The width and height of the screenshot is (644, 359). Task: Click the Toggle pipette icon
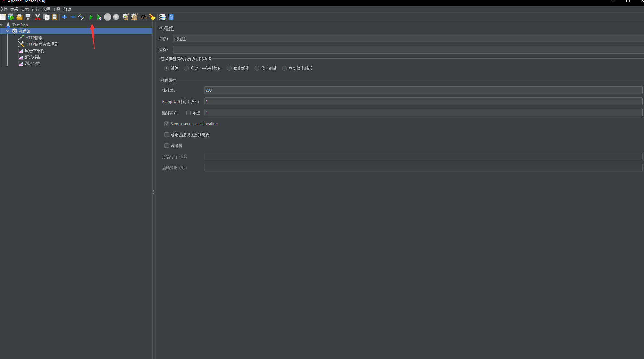[x=81, y=17]
